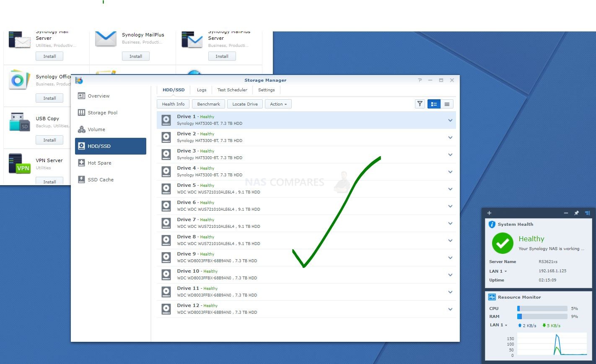Select the HDD/SSD sidebar item
The width and height of the screenshot is (596, 364).
pyautogui.click(x=111, y=146)
